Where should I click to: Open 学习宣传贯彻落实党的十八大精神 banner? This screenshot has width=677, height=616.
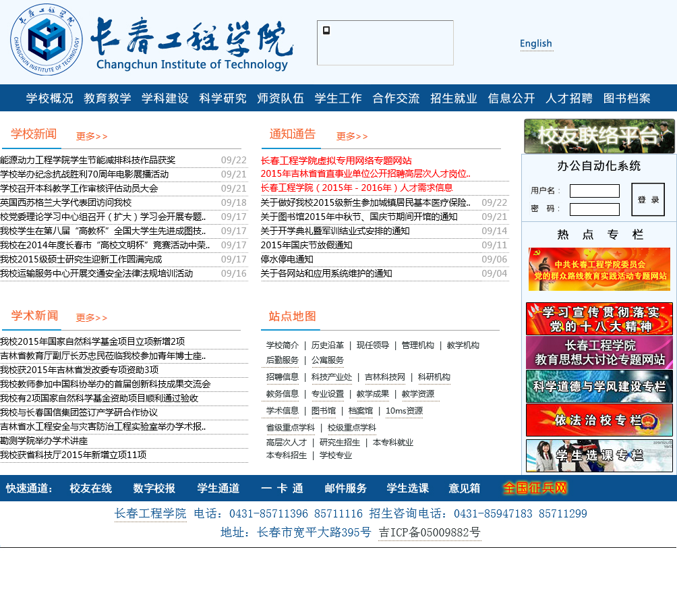[x=599, y=319]
